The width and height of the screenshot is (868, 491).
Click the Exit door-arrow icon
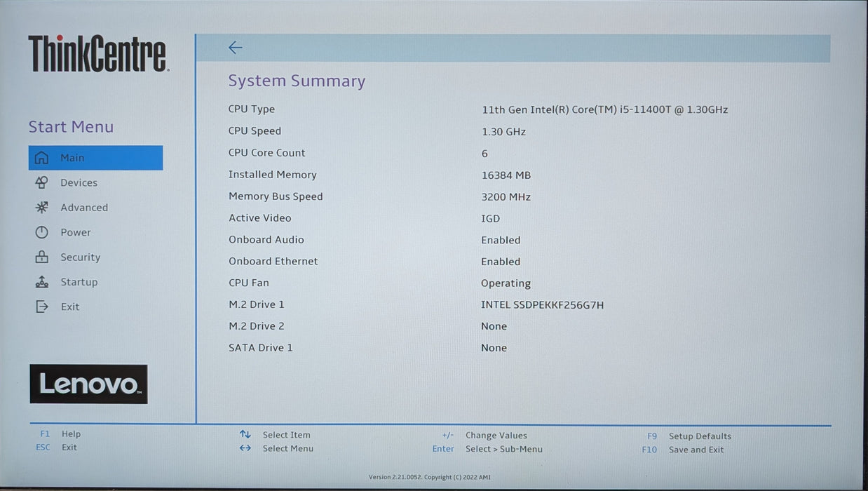coord(42,307)
